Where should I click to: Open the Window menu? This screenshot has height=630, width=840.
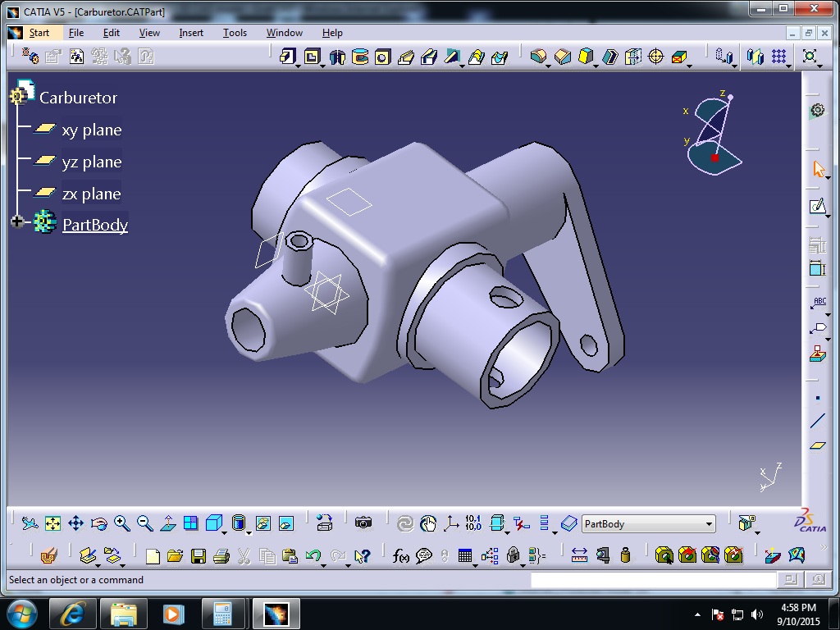pyautogui.click(x=285, y=33)
